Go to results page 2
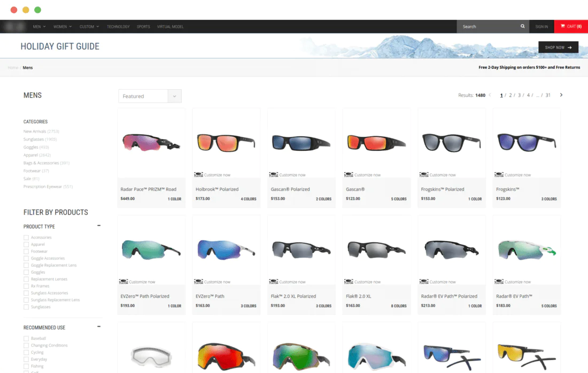This screenshot has width=588, height=373. [x=510, y=95]
